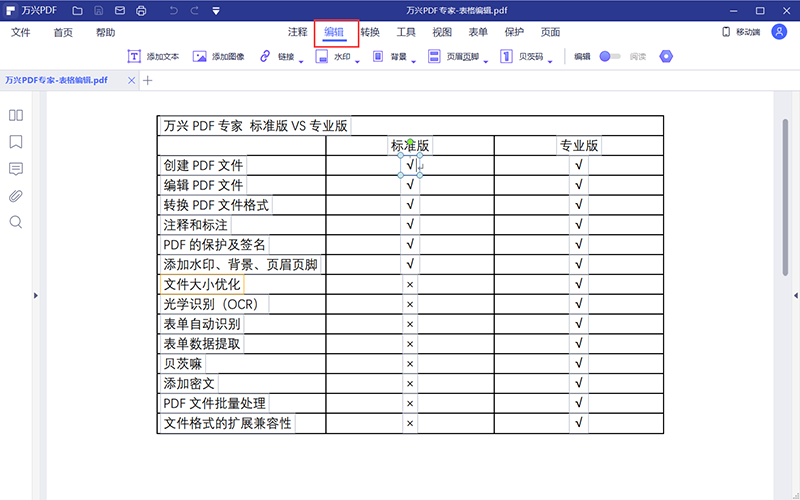The height and width of the screenshot is (500, 800).
Task: Open the bookmarks panel icon
Action: coord(16,141)
